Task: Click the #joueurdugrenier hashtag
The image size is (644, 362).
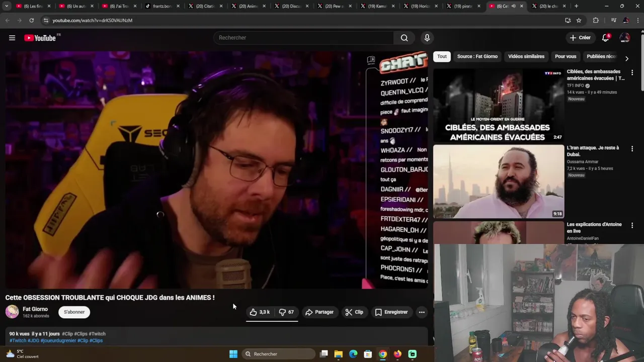Action: 58,340
